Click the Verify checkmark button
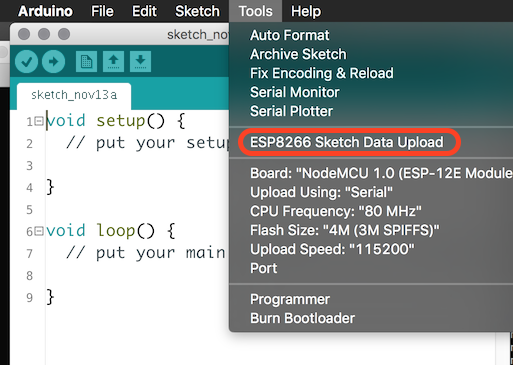The width and height of the screenshot is (513, 365). [26, 62]
